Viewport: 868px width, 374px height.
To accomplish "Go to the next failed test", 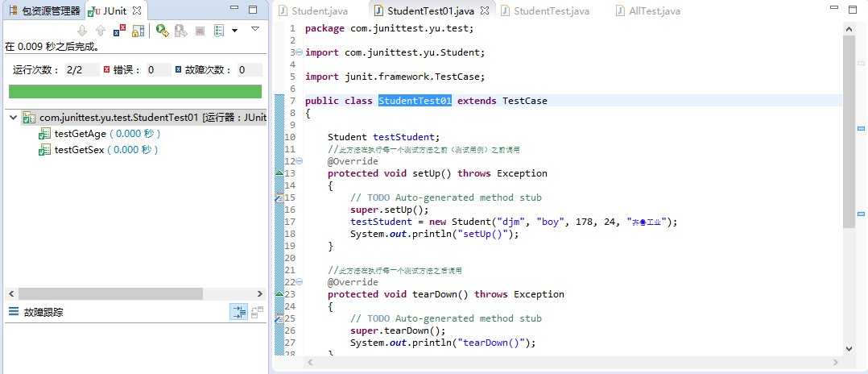I will point(82,31).
